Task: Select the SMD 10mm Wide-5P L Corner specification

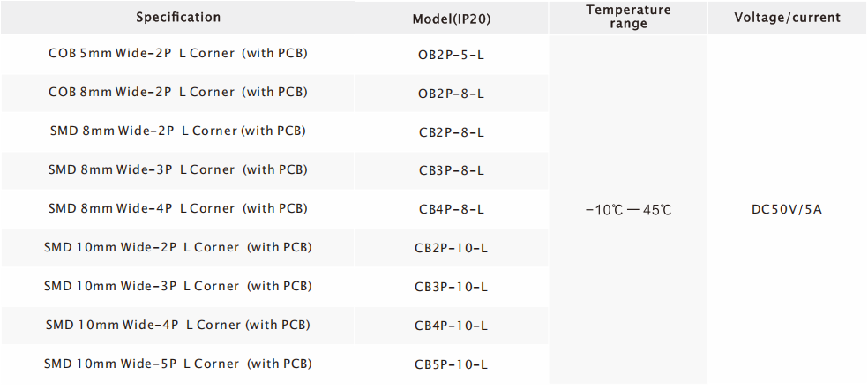Action: 178,364
